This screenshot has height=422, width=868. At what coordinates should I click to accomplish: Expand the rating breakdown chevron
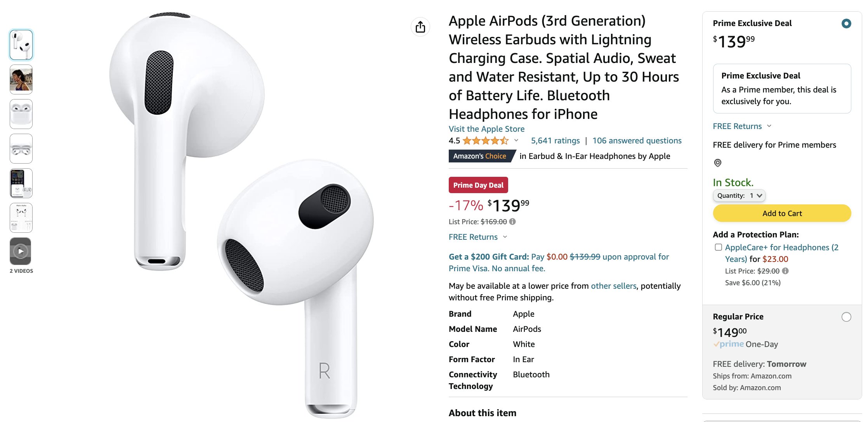tap(516, 140)
